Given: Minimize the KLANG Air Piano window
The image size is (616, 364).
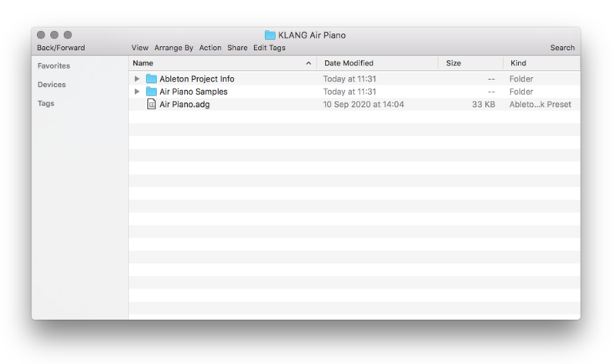Looking at the screenshot, I should pyautogui.click(x=54, y=35).
